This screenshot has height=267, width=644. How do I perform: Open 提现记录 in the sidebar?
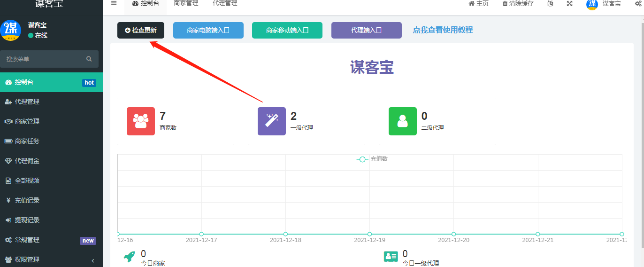tap(52, 220)
